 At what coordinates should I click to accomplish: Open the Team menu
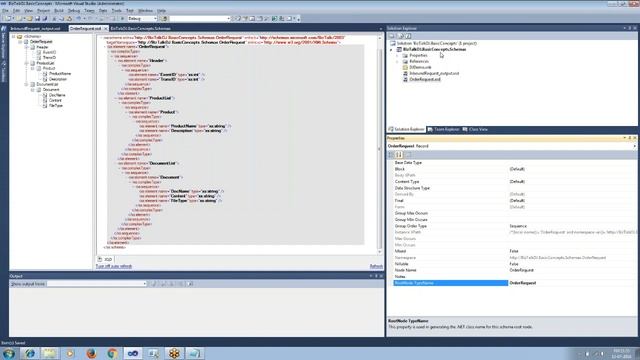click(x=89, y=11)
